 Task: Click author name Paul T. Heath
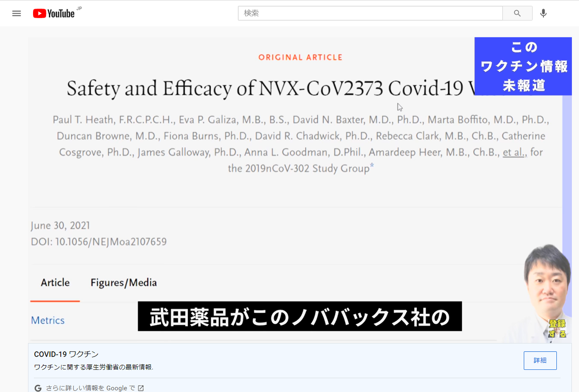coord(83,120)
